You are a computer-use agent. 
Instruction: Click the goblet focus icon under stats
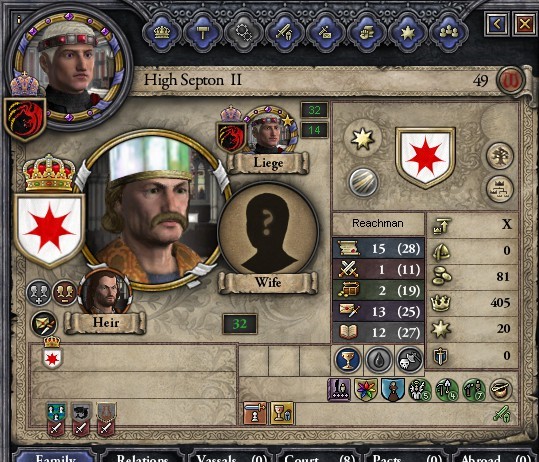pyautogui.click(x=348, y=360)
